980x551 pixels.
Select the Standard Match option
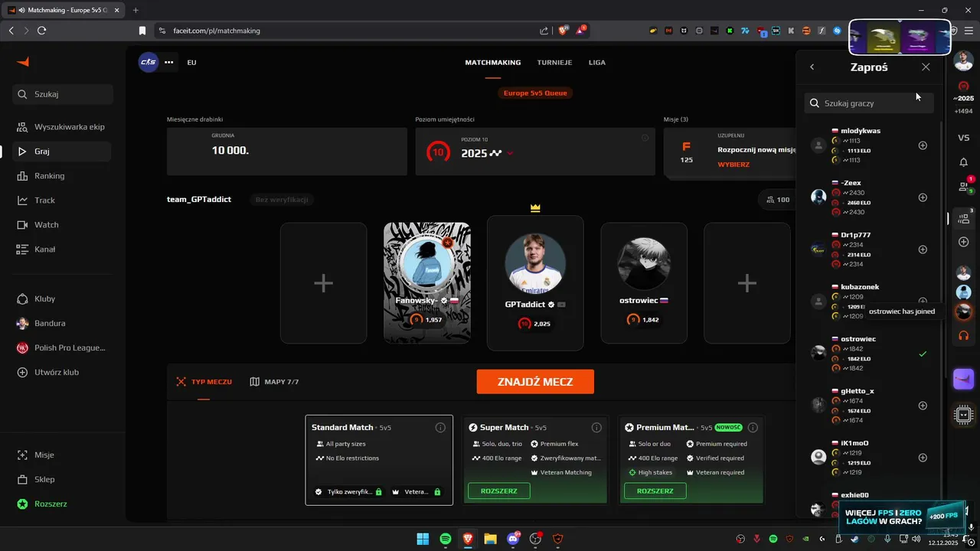(379, 460)
